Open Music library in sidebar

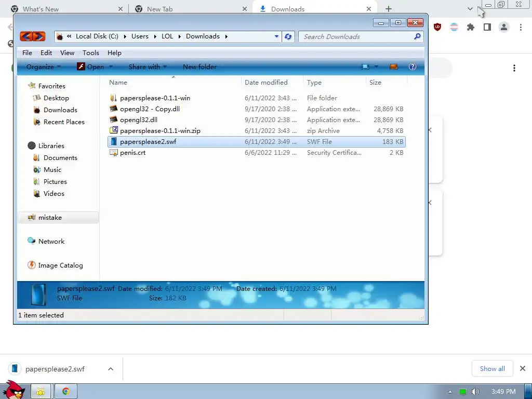click(52, 170)
